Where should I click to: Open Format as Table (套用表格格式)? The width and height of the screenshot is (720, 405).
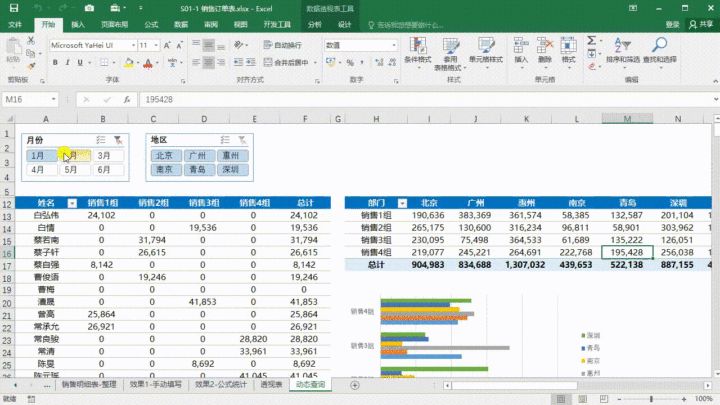[450, 54]
